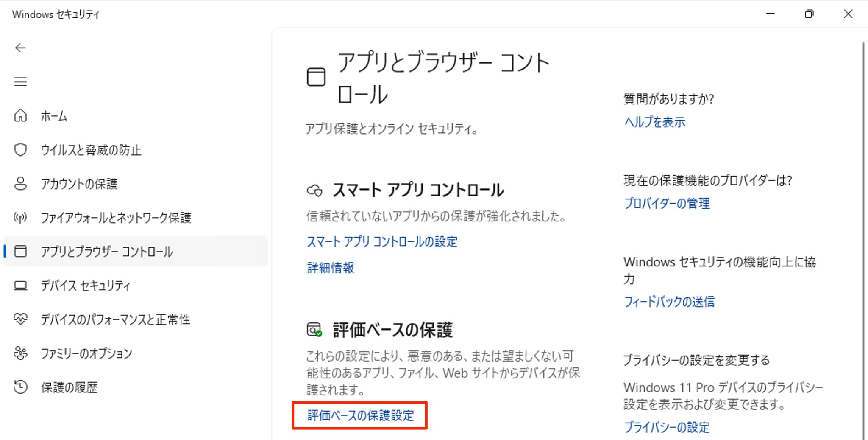
Task: Click the device security laptop icon
Action: coord(20,286)
